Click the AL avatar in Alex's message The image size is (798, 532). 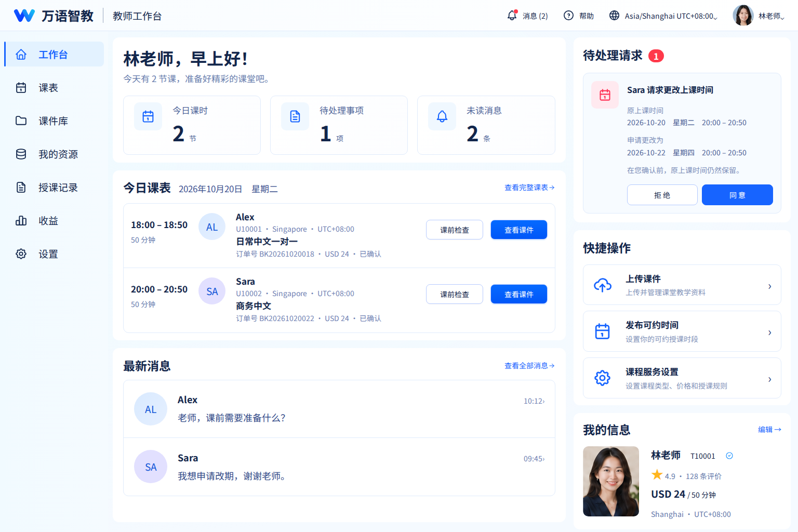point(151,409)
